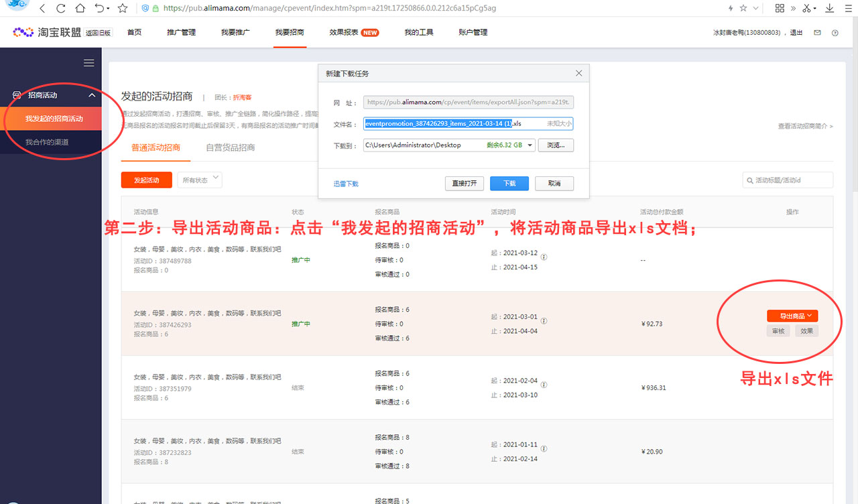Screen dimensions: 858x504
Task: Click the 淘宝联盟 logo icon
Action: 23,31
